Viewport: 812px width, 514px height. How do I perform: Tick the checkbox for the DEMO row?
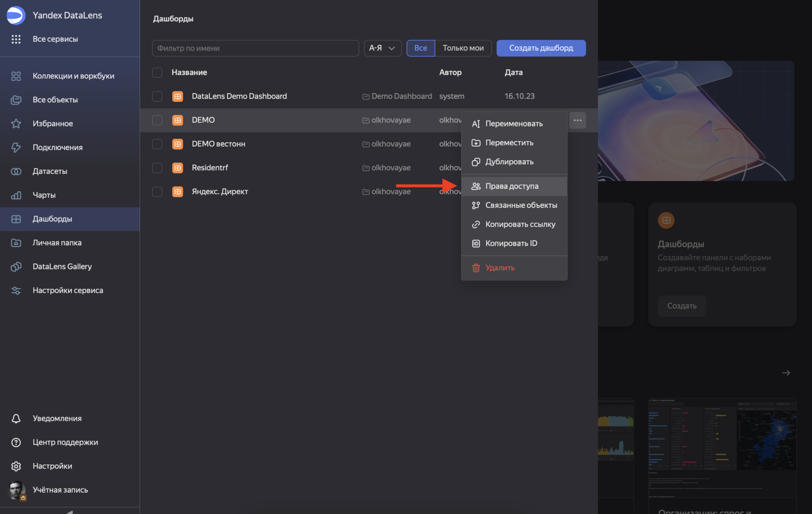point(157,120)
